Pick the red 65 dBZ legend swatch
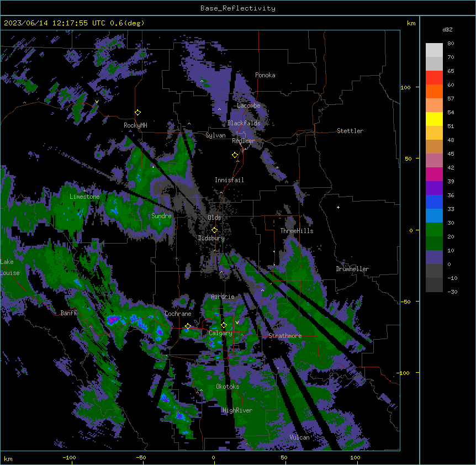Screen dimensions: 476x465 (x=434, y=77)
